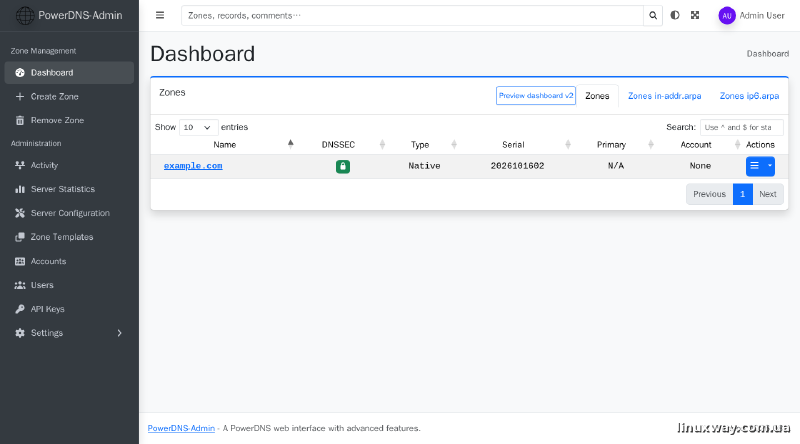Click serial value 2026101602
The width and height of the screenshot is (800, 444).
tap(517, 166)
